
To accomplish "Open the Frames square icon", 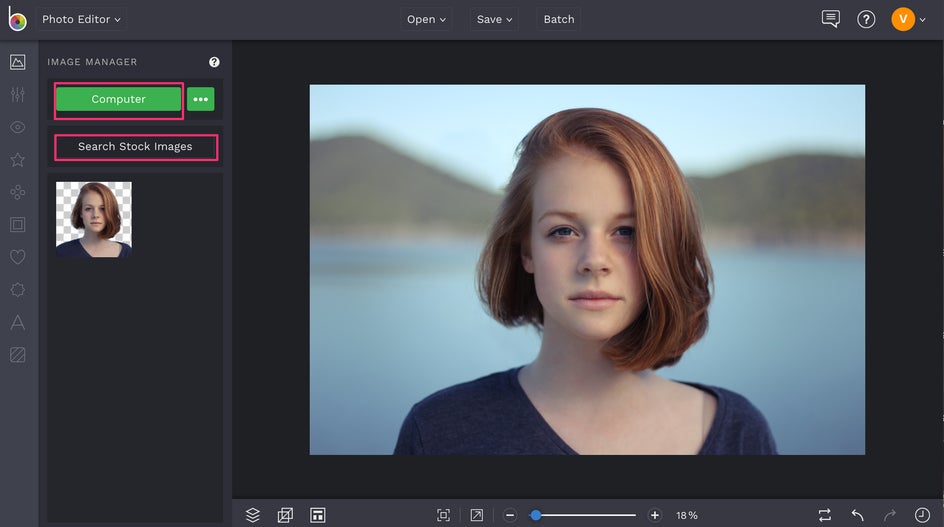I will [18, 225].
